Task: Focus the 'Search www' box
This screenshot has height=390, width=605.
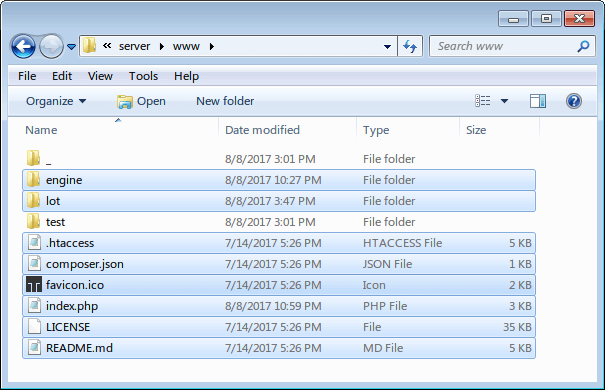Action: pos(512,46)
